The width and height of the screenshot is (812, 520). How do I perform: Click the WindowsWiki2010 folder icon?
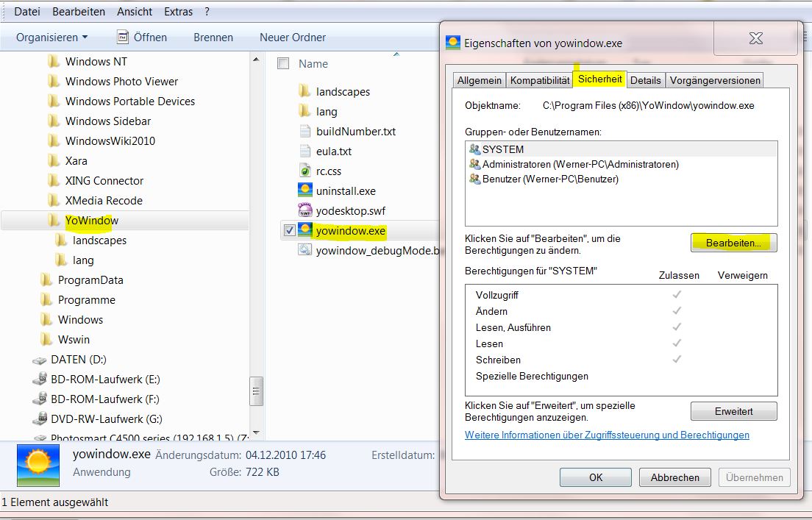(x=54, y=141)
